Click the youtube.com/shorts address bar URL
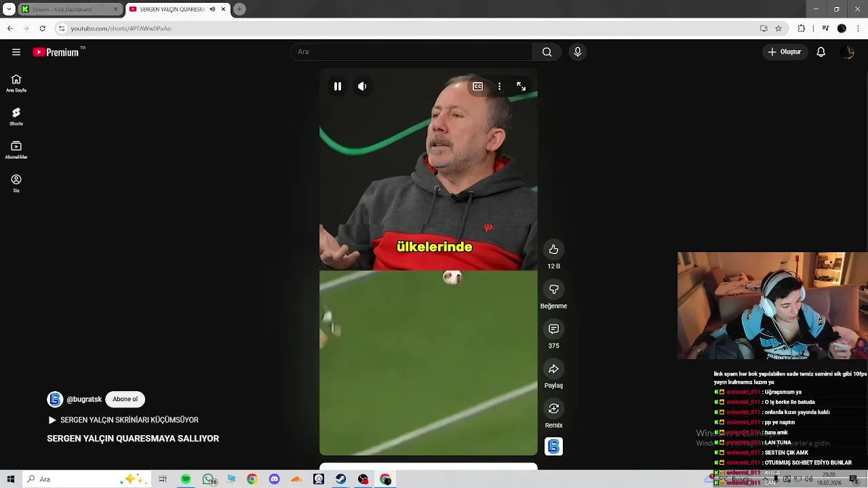 tap(121, 28)
